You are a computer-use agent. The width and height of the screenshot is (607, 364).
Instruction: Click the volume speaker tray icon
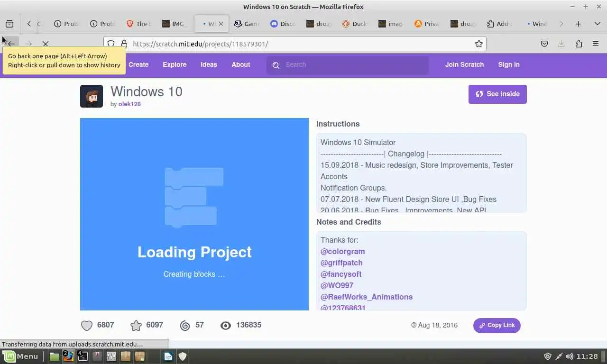(x=569, y=356)
